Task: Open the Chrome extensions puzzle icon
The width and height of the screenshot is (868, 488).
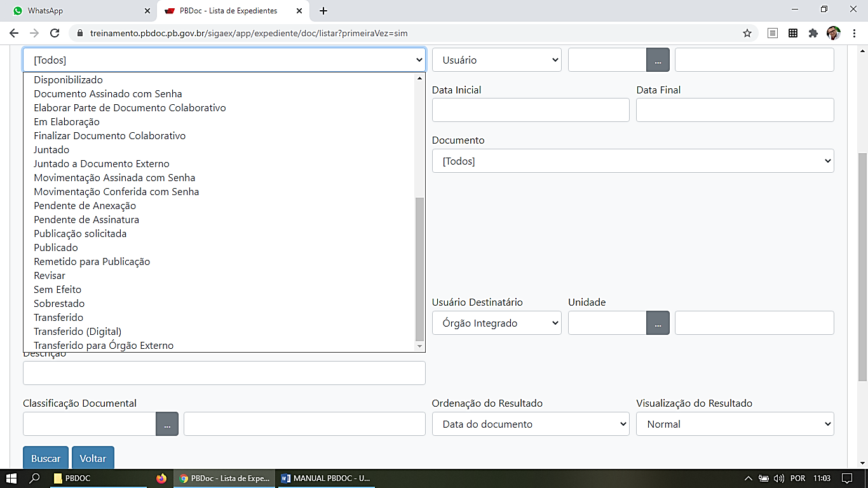Action: [x=813, y=33]
